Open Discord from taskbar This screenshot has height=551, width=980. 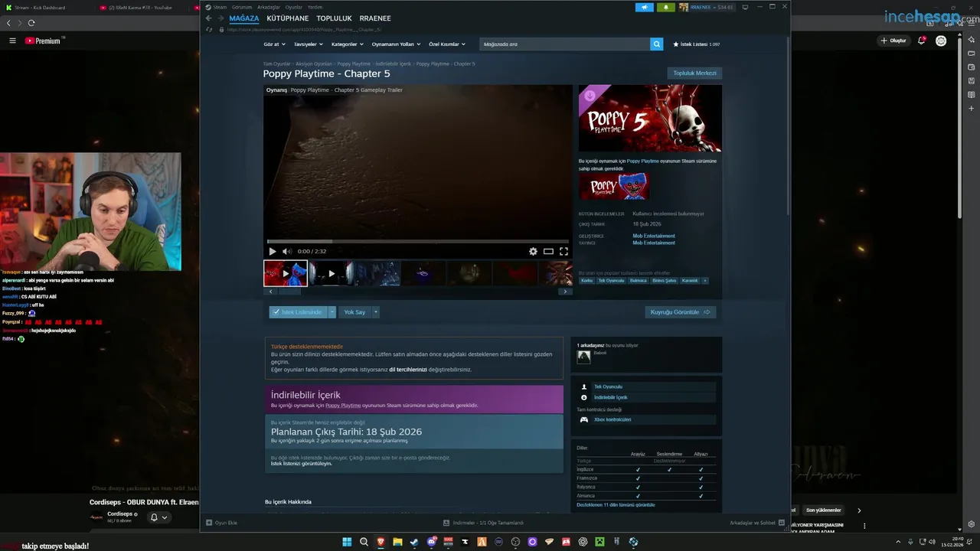(432, 542)
